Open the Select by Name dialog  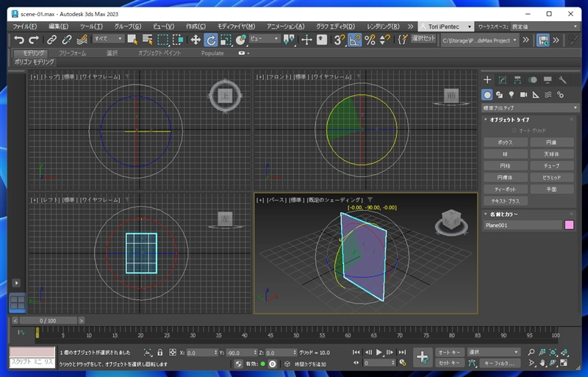(x=148, y=40)
